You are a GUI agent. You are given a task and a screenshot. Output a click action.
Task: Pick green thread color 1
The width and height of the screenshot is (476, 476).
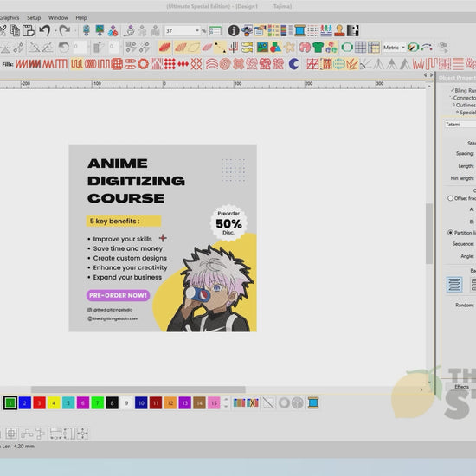click(10, 402)
